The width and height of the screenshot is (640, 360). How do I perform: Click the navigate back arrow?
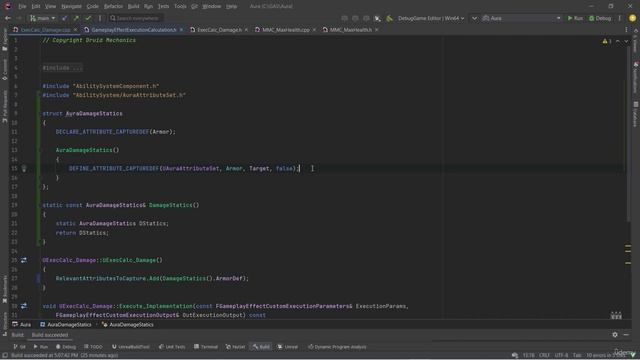[x=7, y=18]
